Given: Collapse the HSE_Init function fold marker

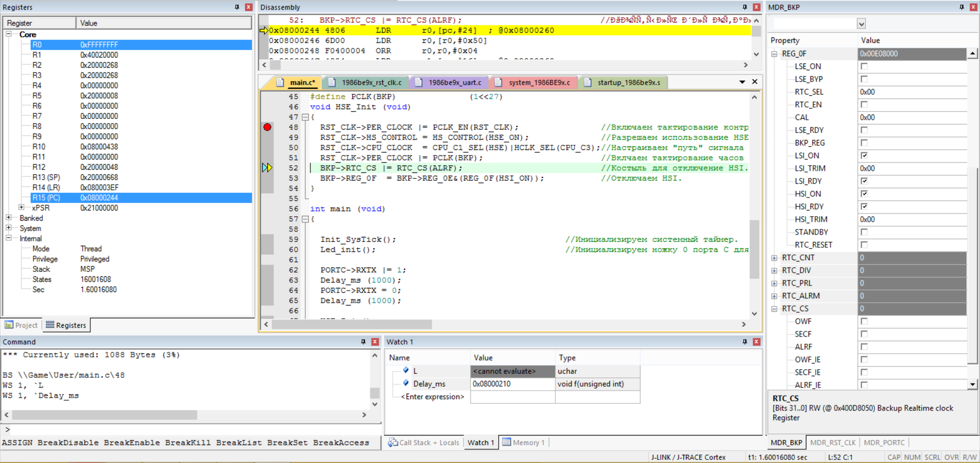Looking at the screenshot, I should (x=305, y=117).
